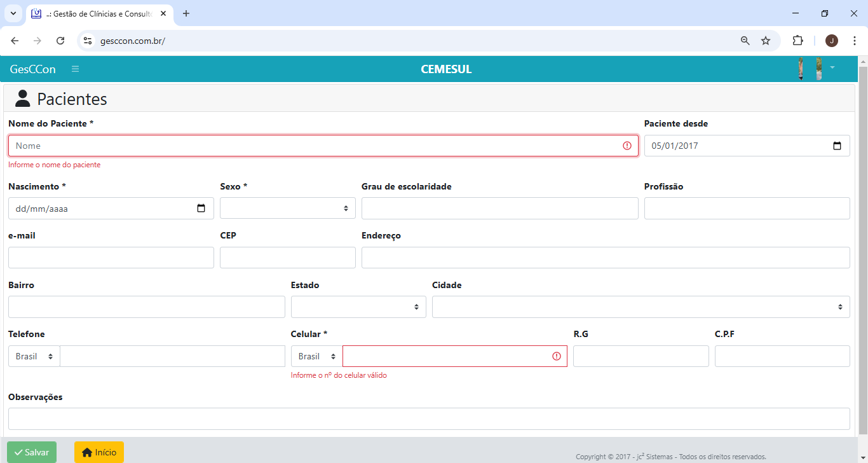Open calendar picker in Paciente desde field
This screenshot has height=463, width=868.
[837, 146]
